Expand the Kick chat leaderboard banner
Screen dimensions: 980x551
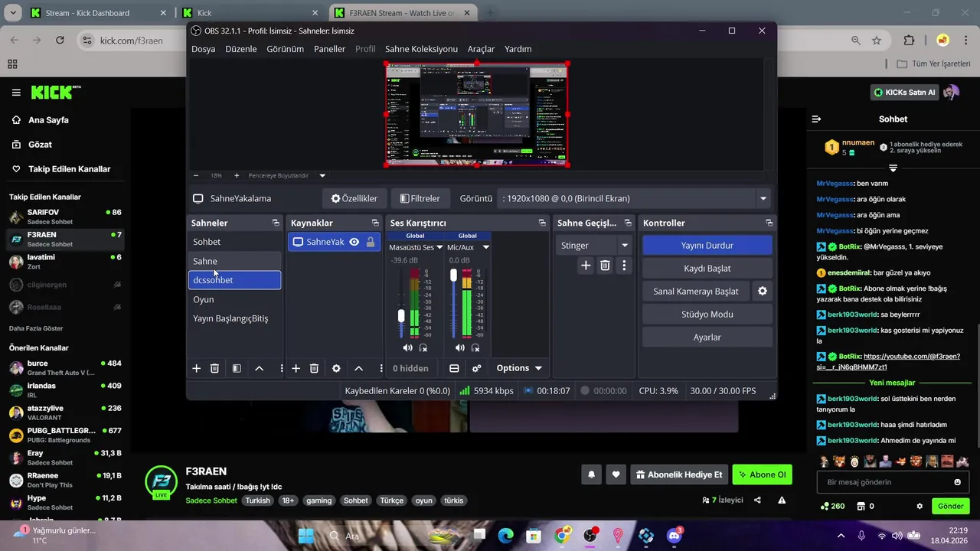(x=893, y=168)
